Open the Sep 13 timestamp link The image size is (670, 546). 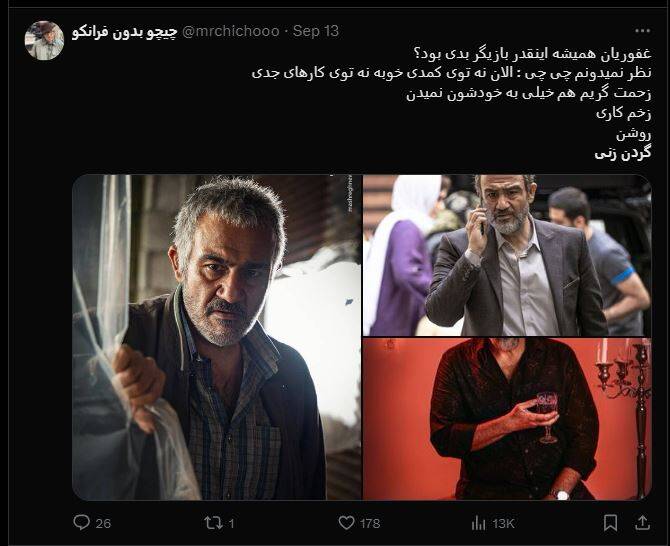click(x=316, y=31)
